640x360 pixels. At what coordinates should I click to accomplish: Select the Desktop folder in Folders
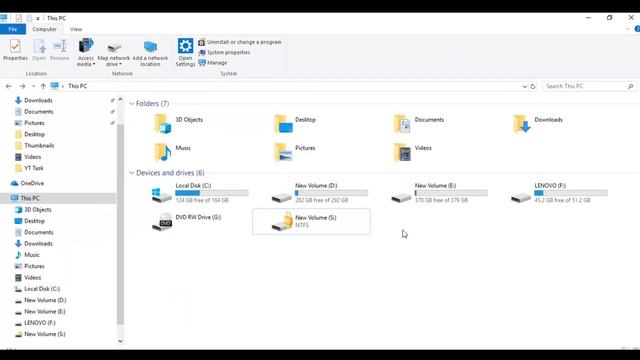tap(295, 123)
